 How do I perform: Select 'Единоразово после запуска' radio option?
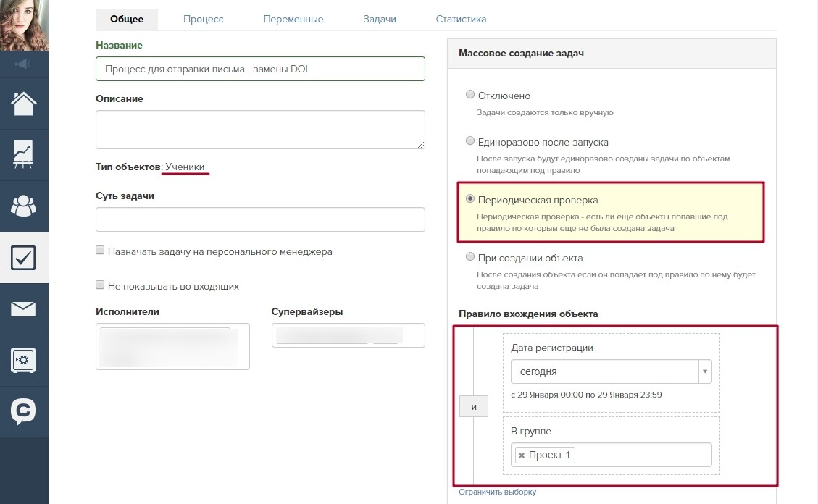(x=470, y=140)
